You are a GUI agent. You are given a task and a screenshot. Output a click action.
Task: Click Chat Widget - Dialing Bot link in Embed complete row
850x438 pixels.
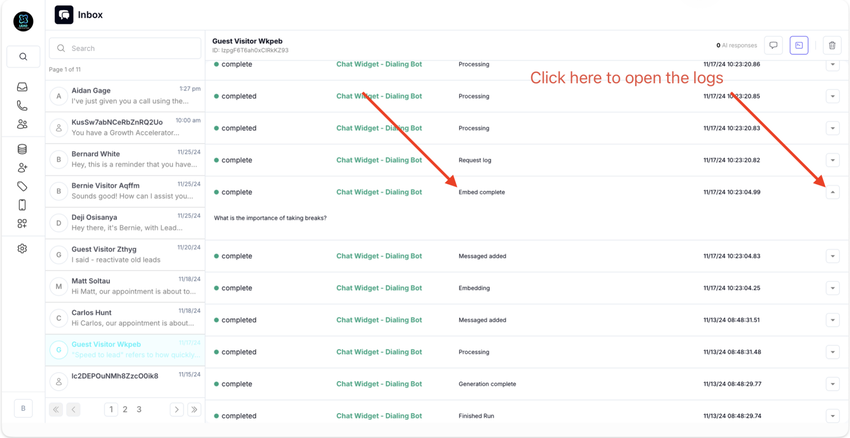pos(379,192)
